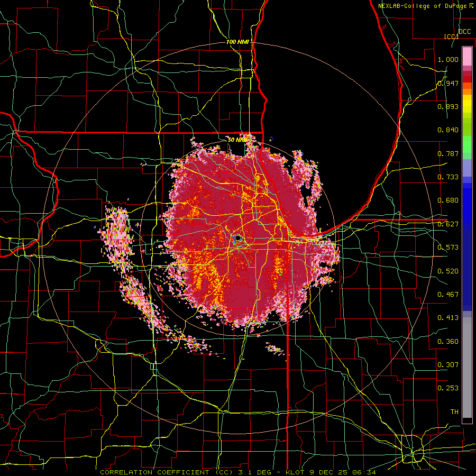The height and width of the screenshot is (476, 476).
Task: Select the 0.307 legend value
Action: [448, 364]
